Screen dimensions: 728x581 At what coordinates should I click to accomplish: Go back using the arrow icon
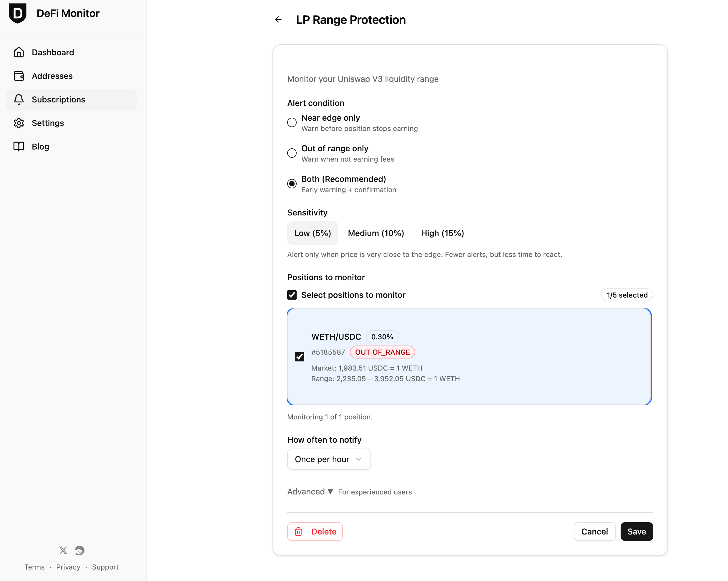(x=278, y=20)
